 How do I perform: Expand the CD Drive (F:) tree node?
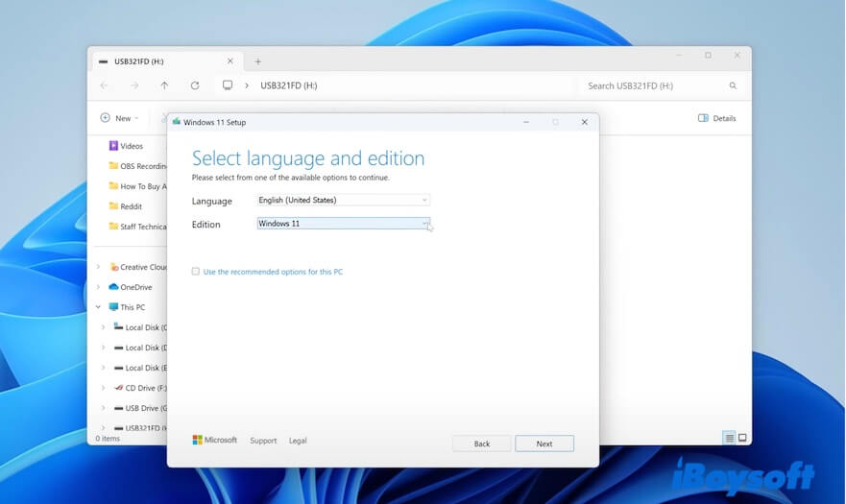point(103,388)
